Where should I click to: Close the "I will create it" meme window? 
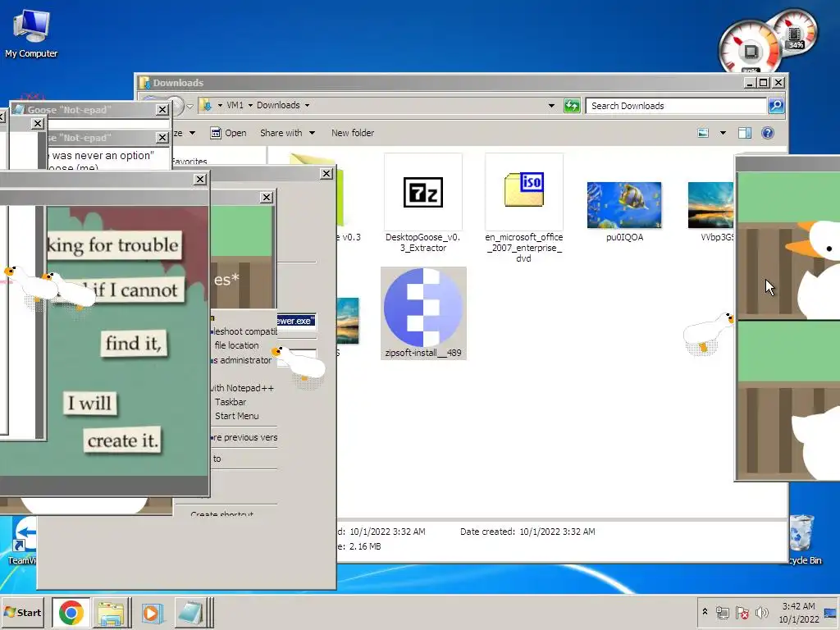(200, 179)
